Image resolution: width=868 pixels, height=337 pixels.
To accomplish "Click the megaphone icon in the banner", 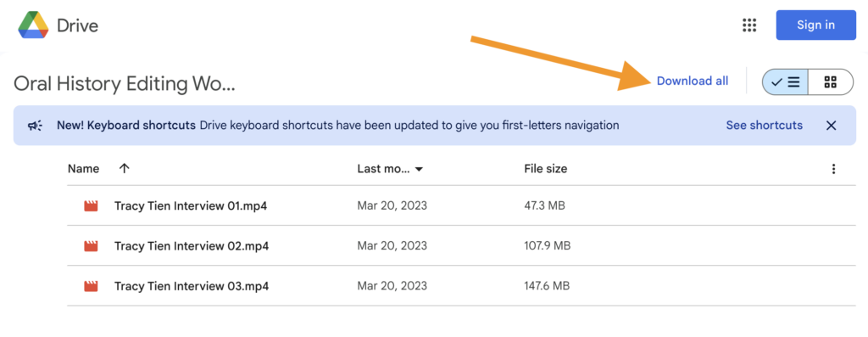I will pos(36,126).
